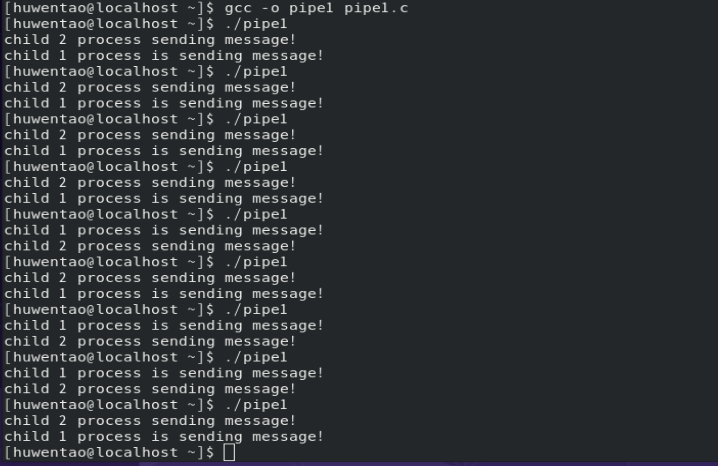Click the terminal cursor block at final prompt
The height and width of the screenshot is (466, 718).
[x=229, y=453]
